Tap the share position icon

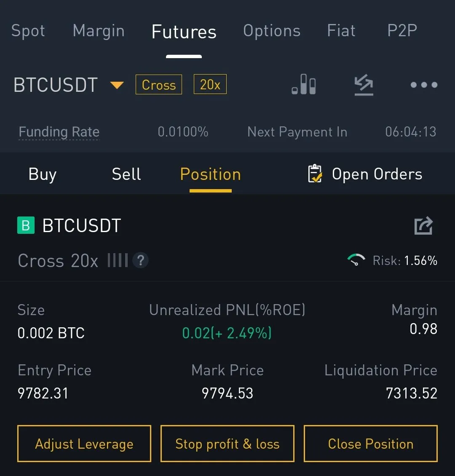coord(423,226)
